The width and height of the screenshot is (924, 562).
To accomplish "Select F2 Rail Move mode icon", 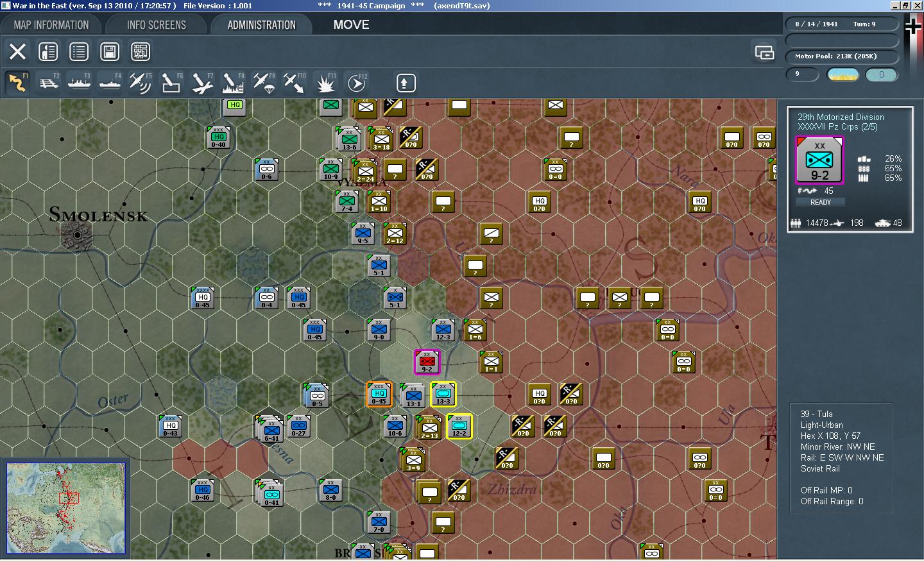I will point(48,83).
